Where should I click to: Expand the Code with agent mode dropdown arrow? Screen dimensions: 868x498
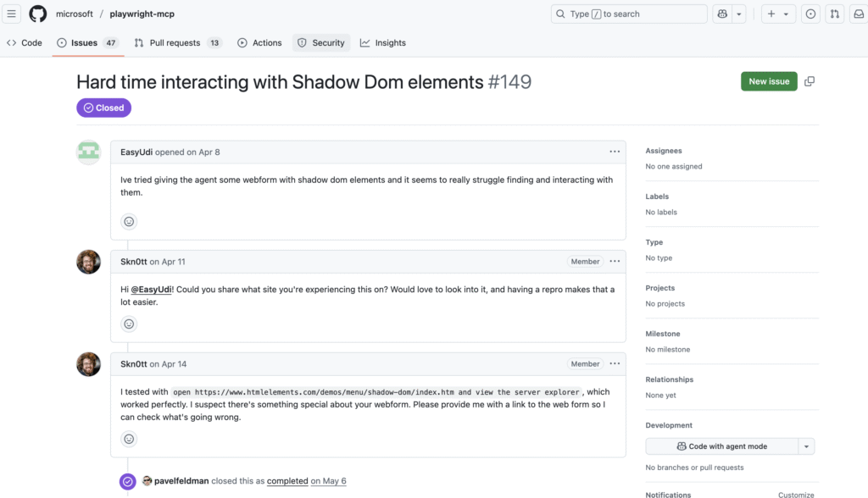coord(807,446)
